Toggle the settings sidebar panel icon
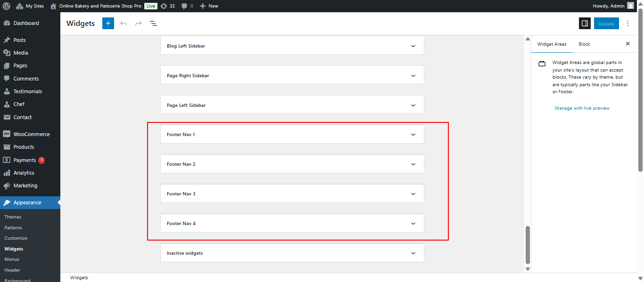 585,23
